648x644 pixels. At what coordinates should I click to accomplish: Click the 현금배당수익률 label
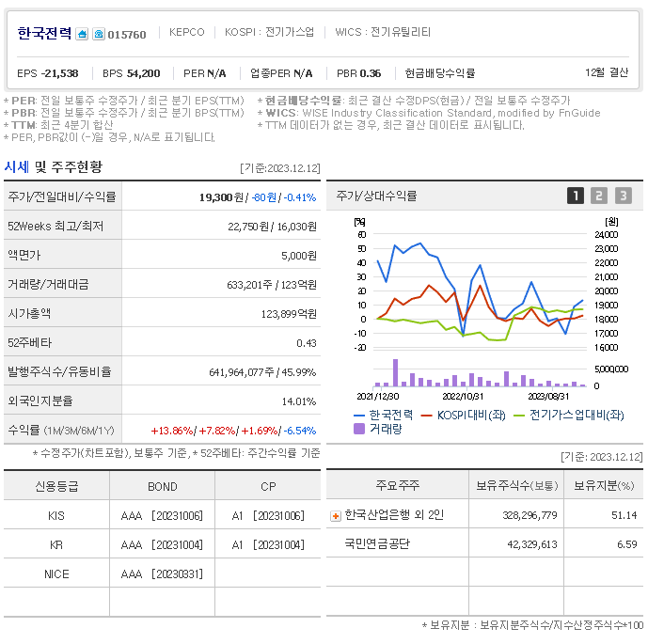coord(440,73)
